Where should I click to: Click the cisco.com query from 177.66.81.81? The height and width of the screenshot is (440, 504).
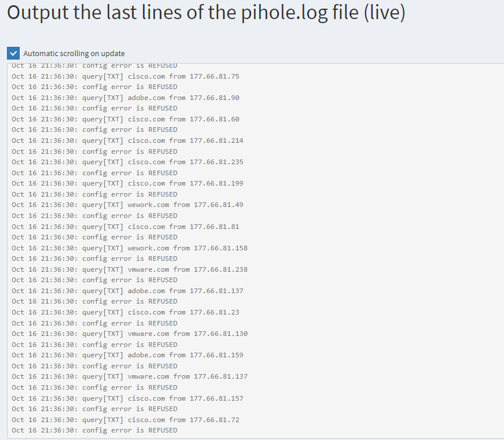tap(126, 227)
